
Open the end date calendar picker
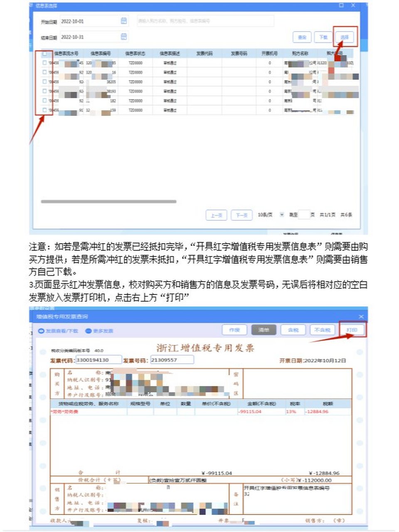click(124, 37)
